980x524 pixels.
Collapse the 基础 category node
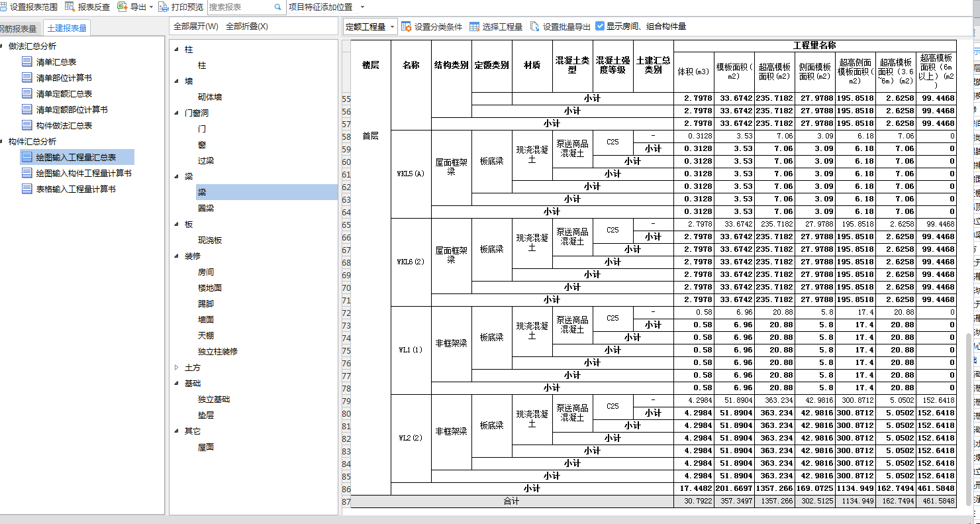(x=177, y=384)
